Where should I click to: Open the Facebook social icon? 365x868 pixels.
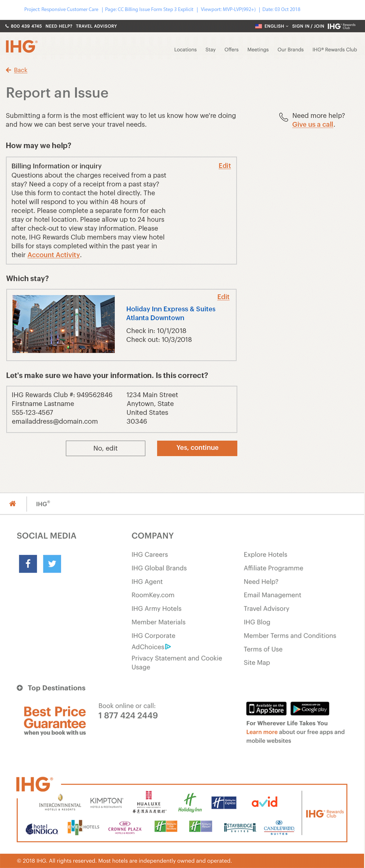(x=28, y=564)
